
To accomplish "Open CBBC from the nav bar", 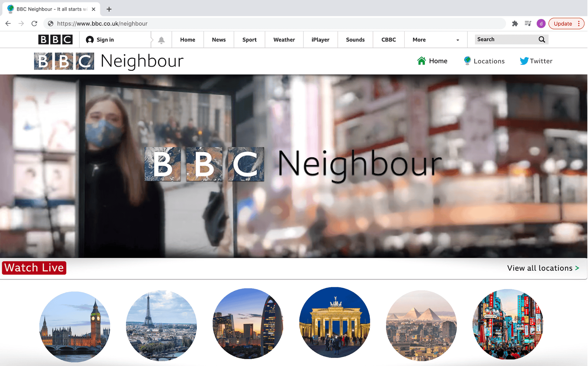I will 389,40.
